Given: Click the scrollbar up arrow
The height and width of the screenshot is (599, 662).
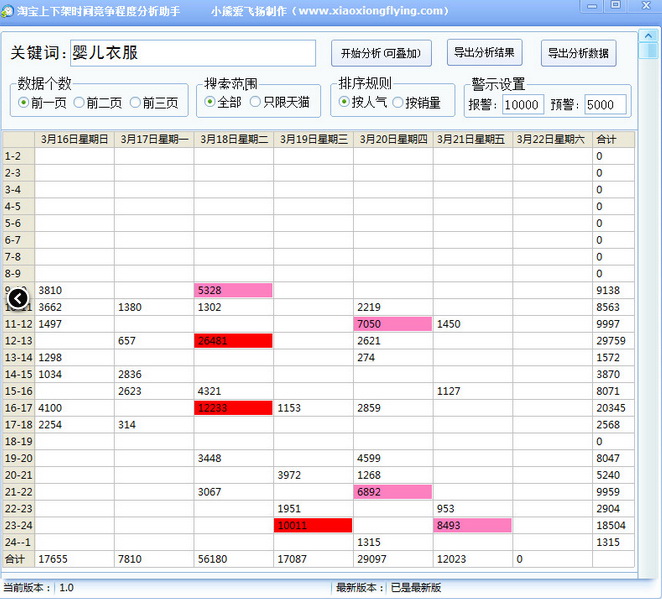Looking at the screenshot, I should [648, 36].
